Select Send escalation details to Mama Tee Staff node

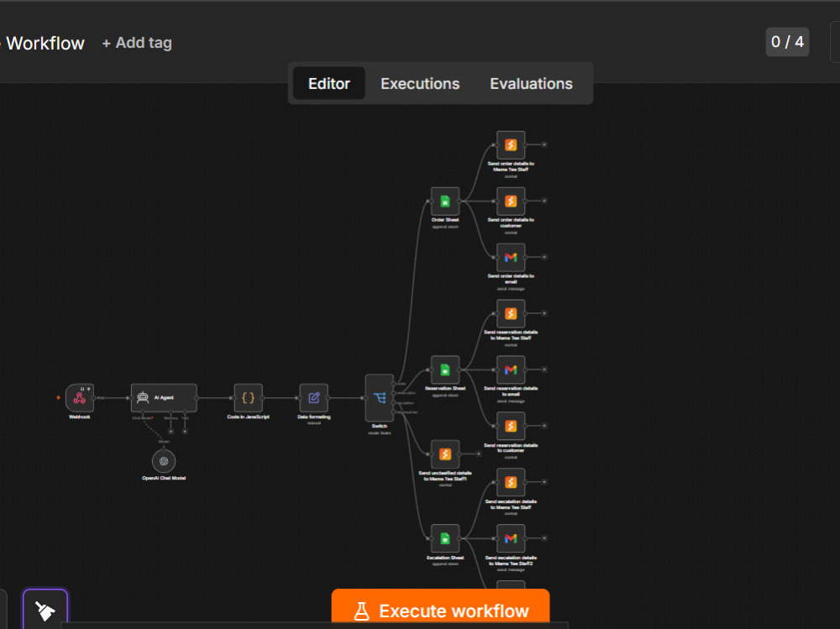(511, 482)
